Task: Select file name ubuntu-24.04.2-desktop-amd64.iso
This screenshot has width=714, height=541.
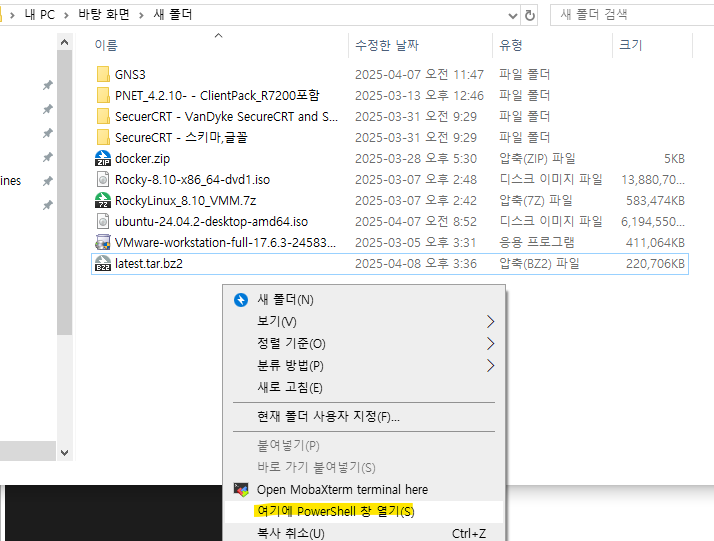Action: tap(211, 222)
